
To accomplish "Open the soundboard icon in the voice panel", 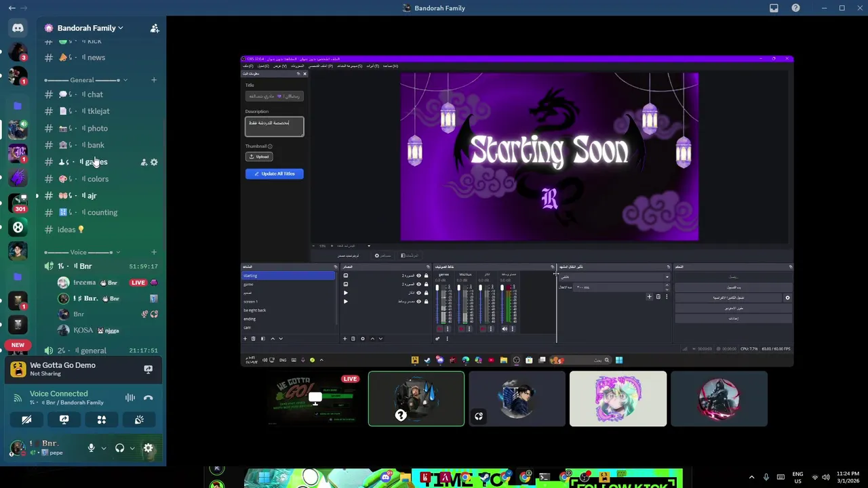I will 139,420.
